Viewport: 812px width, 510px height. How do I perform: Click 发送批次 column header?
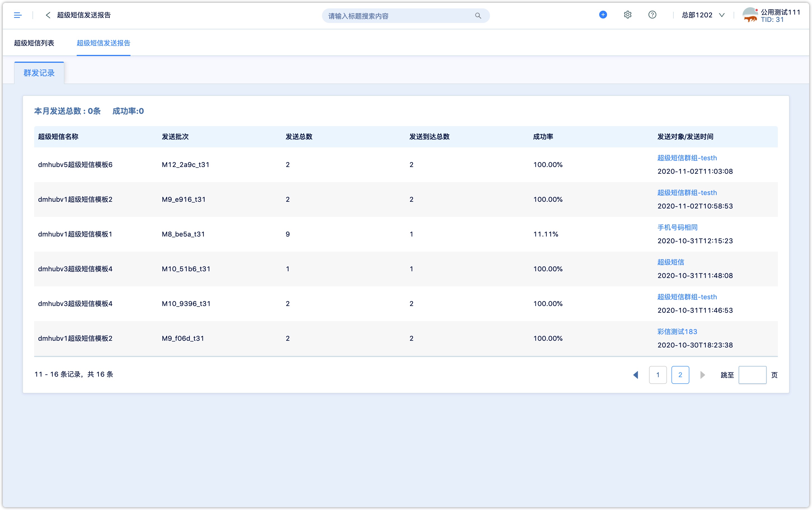click(x=175, y=137)
